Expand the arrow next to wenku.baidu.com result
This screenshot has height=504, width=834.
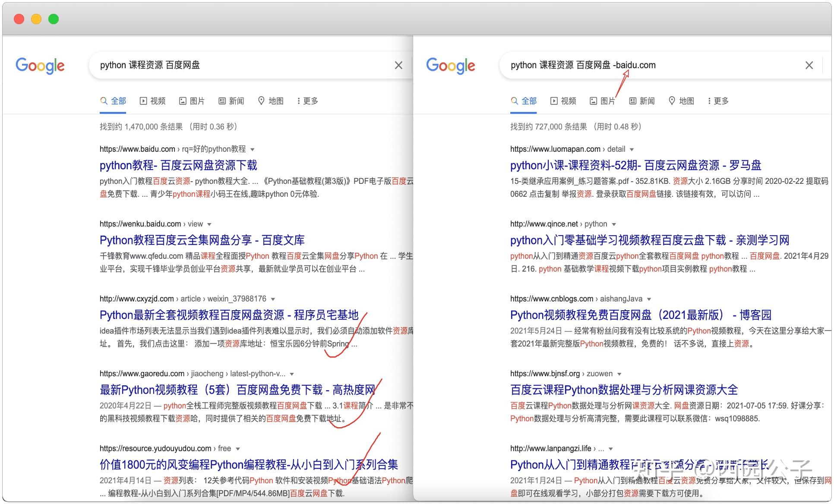coord(209,224)
